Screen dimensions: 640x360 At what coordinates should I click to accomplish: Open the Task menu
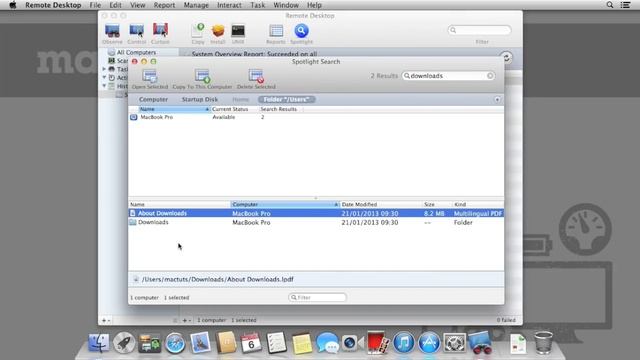click(x=258, y=5)
